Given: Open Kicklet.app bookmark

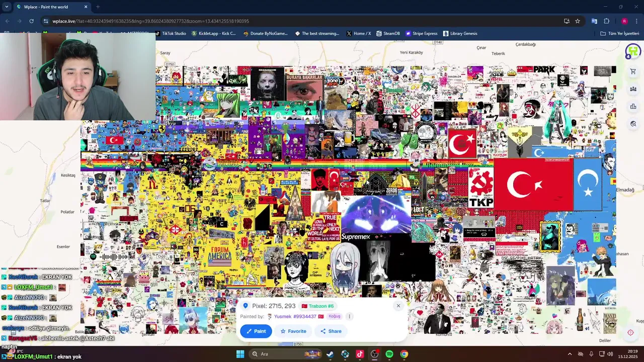Looking at the screenshot, I should point(214,34).
